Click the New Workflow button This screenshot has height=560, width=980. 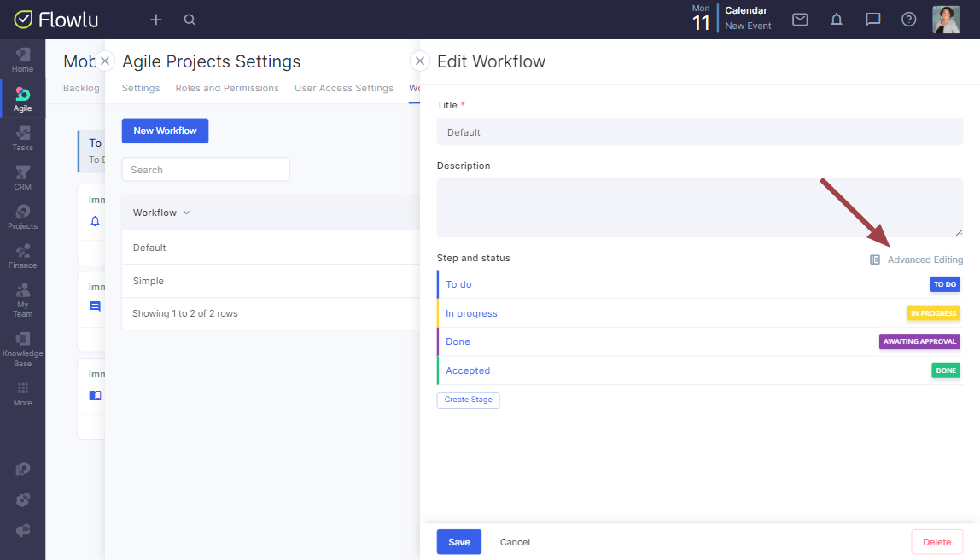coord(165,131)
